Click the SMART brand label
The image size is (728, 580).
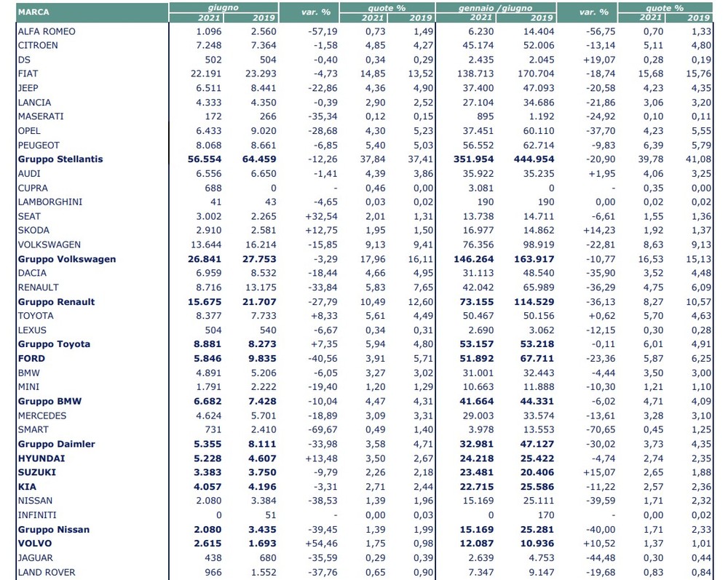[33, 429]
